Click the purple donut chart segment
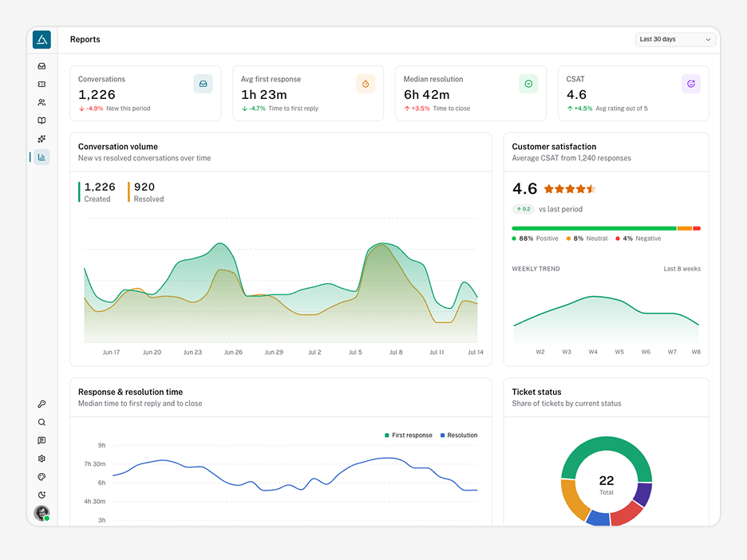The width and height of the screenshot is (747, 560). tap(644, 493)
